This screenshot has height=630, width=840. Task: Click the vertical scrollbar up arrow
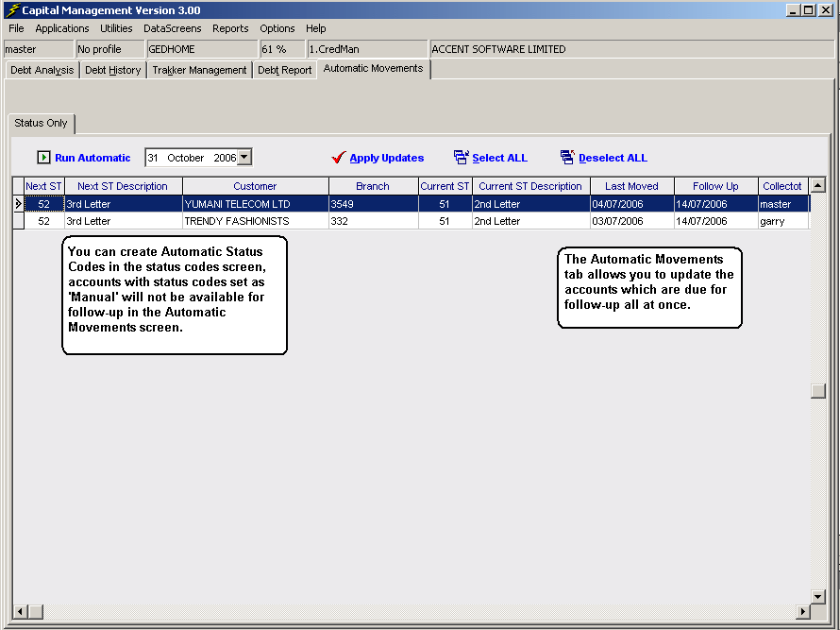pyautogui.click(x=818, y=185)
